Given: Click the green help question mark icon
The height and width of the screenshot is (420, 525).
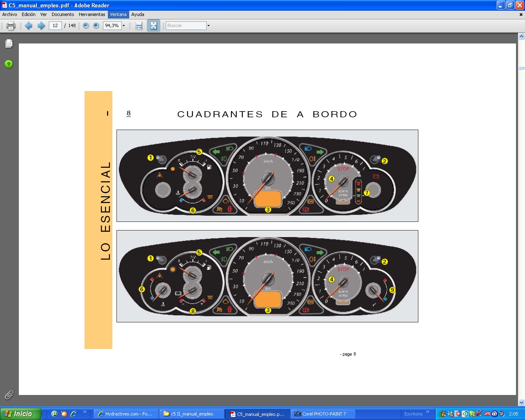Looking at the screenshot, I should (x=9, y=64).
